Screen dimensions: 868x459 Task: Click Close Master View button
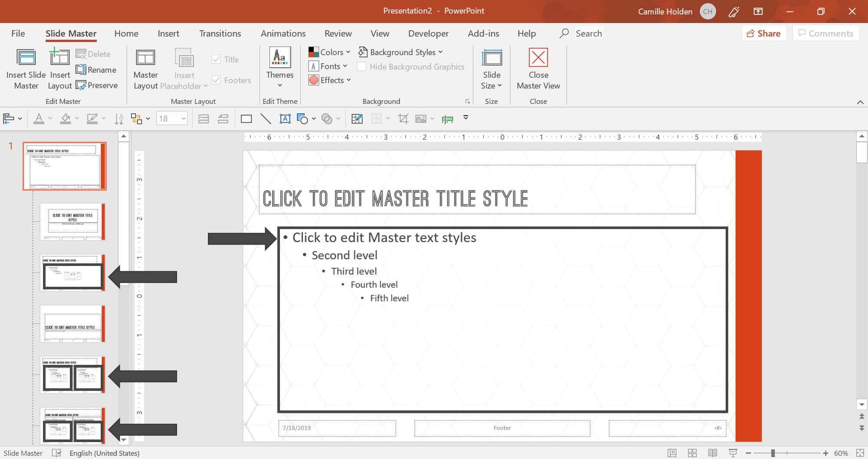tap(538, 69)
